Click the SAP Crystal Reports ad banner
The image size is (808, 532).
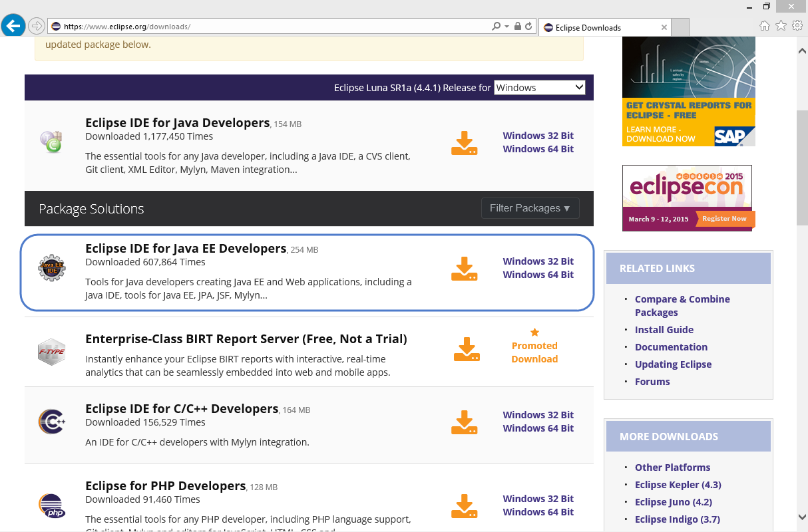point(689,91)
